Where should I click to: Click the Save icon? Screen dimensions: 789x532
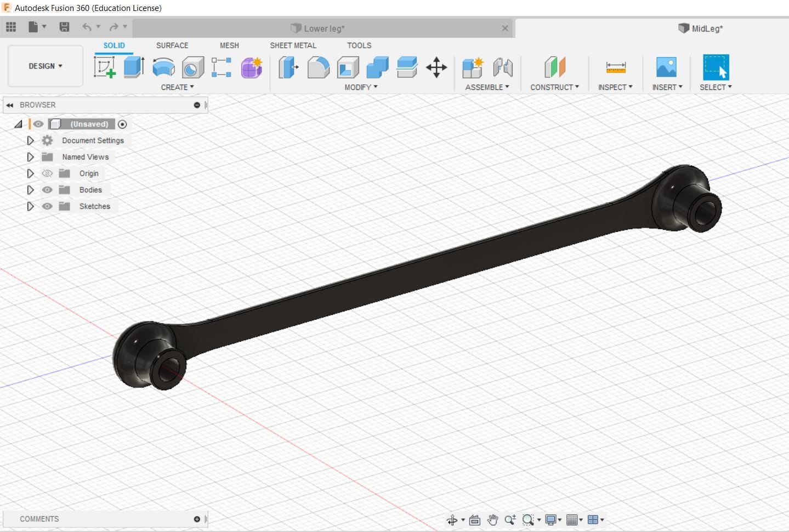64,26
